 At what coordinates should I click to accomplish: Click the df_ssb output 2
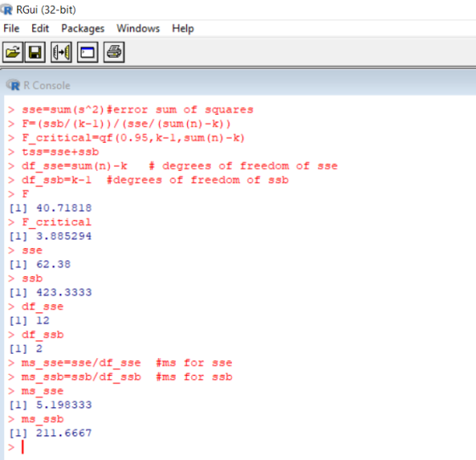[x=39, y=349]
